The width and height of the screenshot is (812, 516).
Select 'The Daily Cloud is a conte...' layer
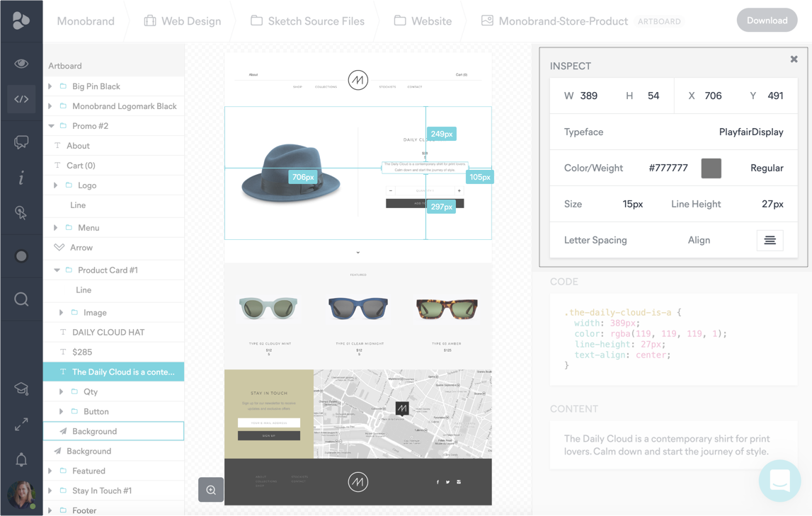click(113, 372)
